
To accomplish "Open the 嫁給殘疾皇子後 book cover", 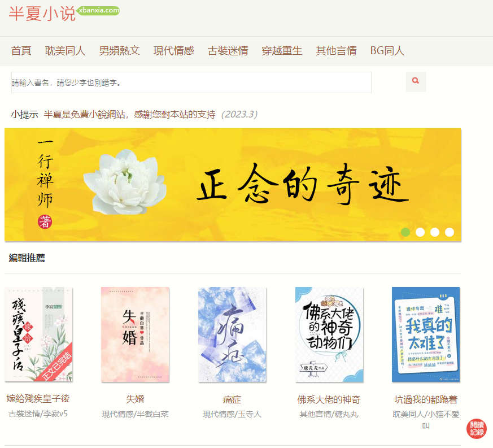I will pos(38,334).
